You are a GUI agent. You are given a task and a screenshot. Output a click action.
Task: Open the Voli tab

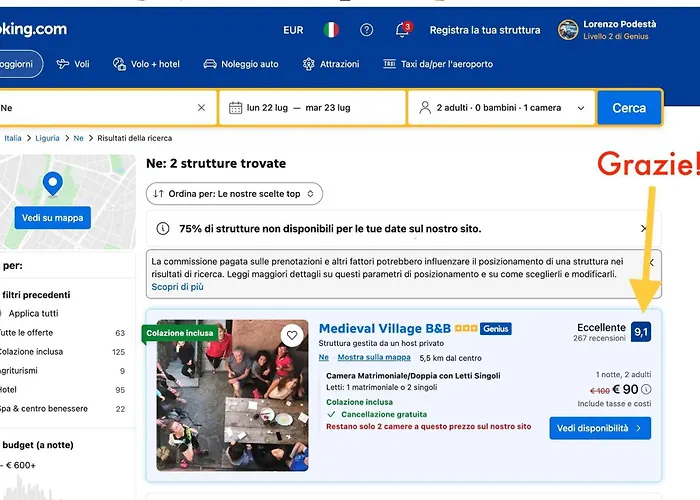(x=73, y=64)
